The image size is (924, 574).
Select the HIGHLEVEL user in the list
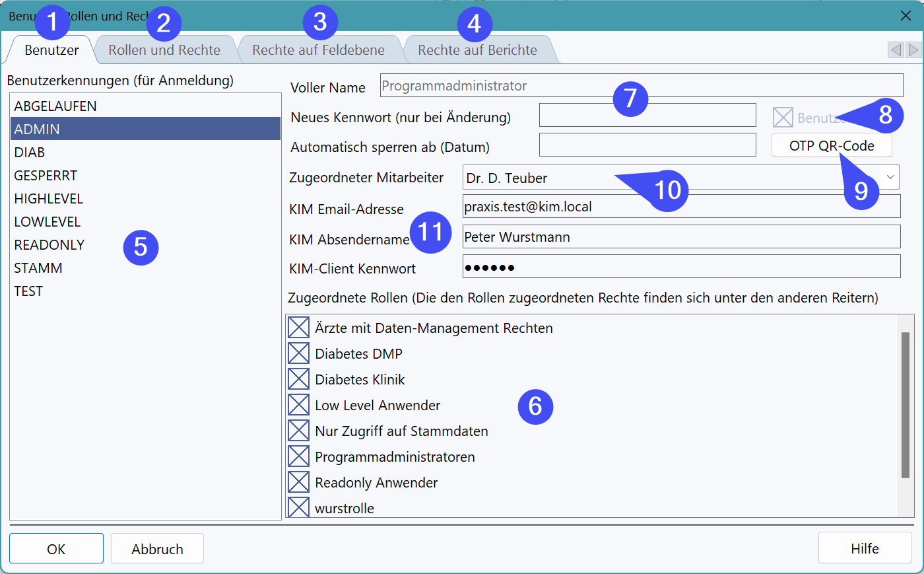pos(49,199)
